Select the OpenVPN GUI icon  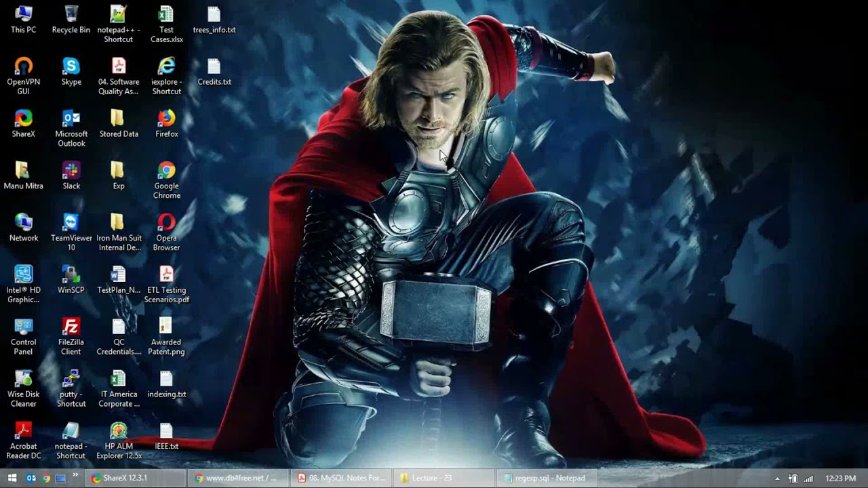(23, 76)
